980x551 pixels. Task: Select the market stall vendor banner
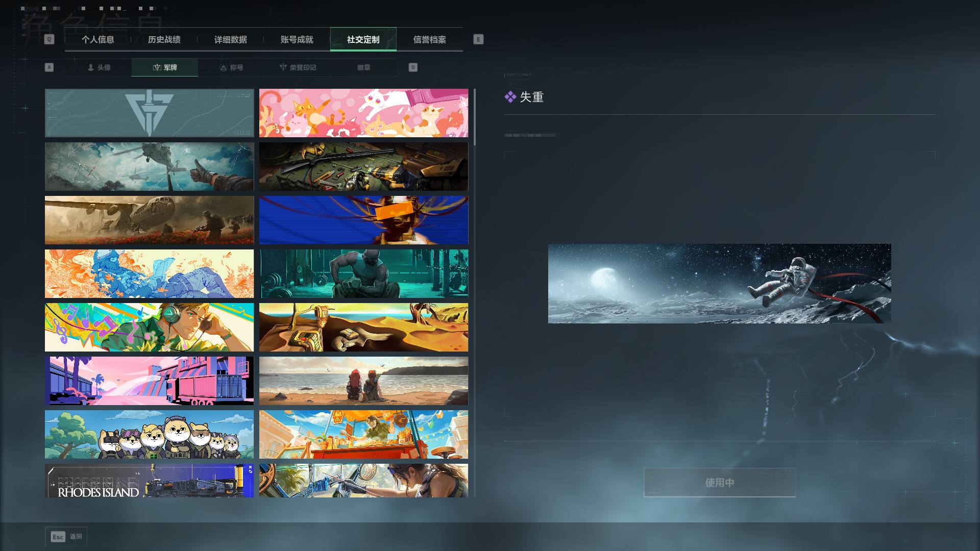coord(363,435)
